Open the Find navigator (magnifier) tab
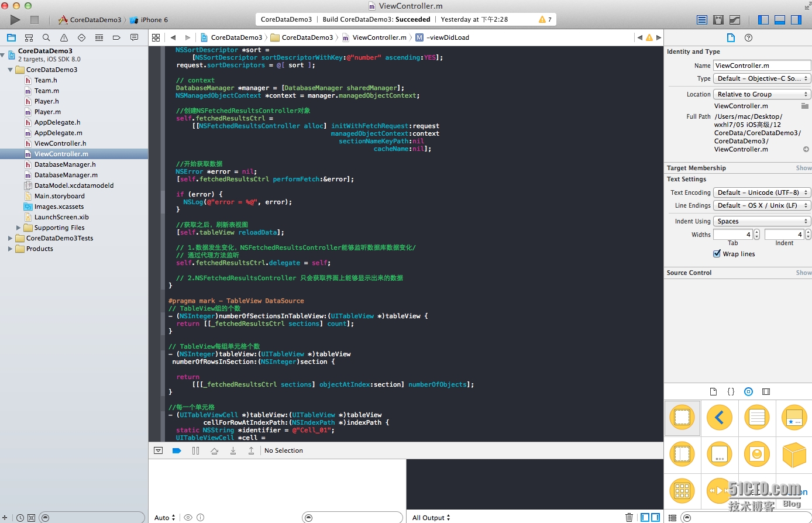The image size is (812, 523). [46, 37]
